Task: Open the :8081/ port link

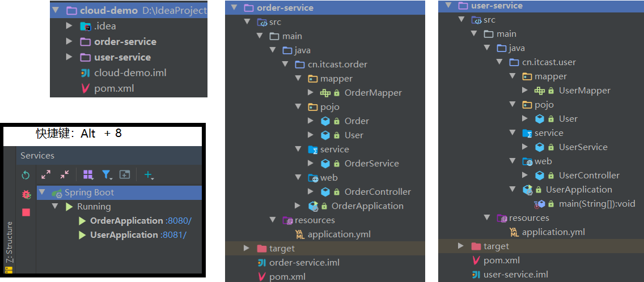Action: (x=173, y=235)
